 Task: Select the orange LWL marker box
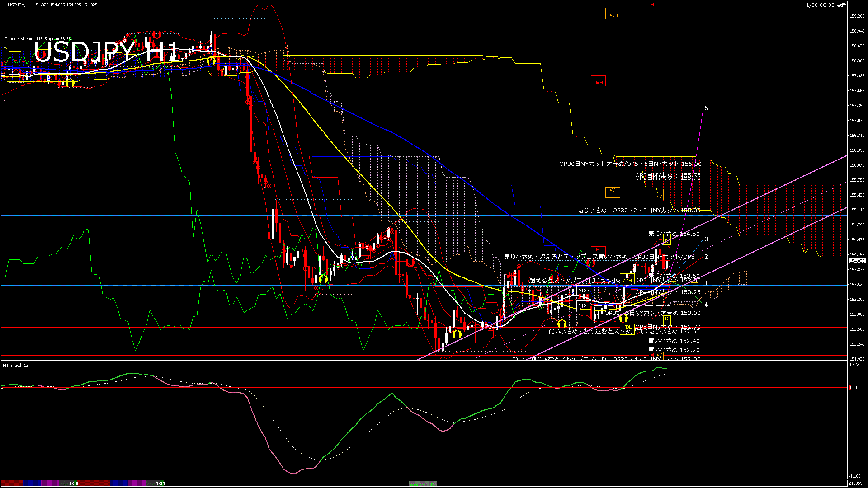(x=612, y=191)
